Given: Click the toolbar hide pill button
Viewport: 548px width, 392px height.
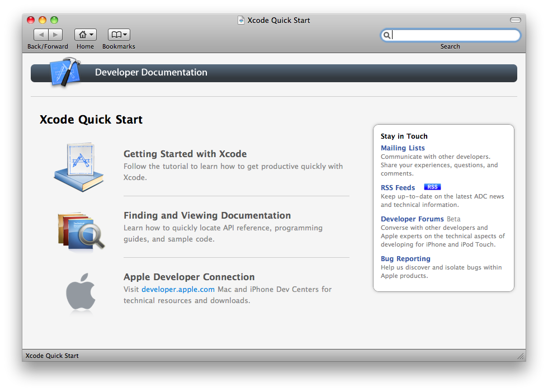Looking at the screenshot, I should (515, 20).
